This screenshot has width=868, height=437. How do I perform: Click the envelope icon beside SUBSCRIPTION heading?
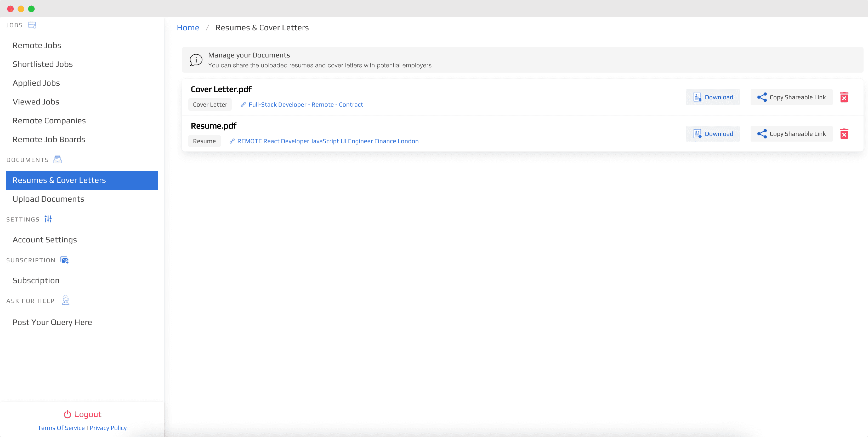64,260
